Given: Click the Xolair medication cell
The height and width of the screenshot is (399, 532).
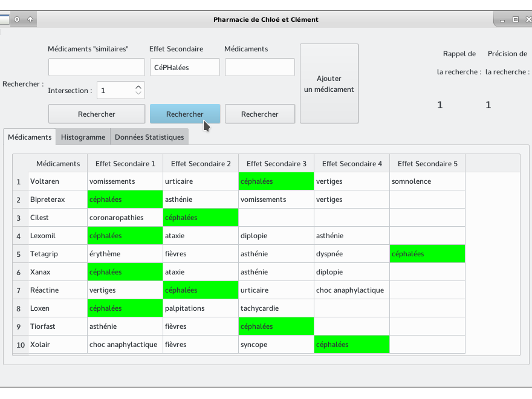Looking at the screenshot, I should 57,345.
